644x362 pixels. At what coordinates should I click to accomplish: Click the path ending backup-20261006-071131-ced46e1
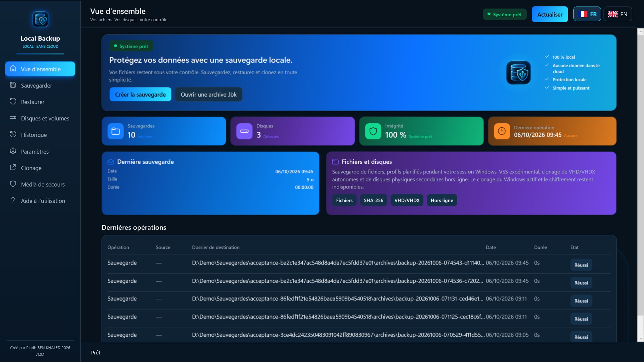[338, 299]
